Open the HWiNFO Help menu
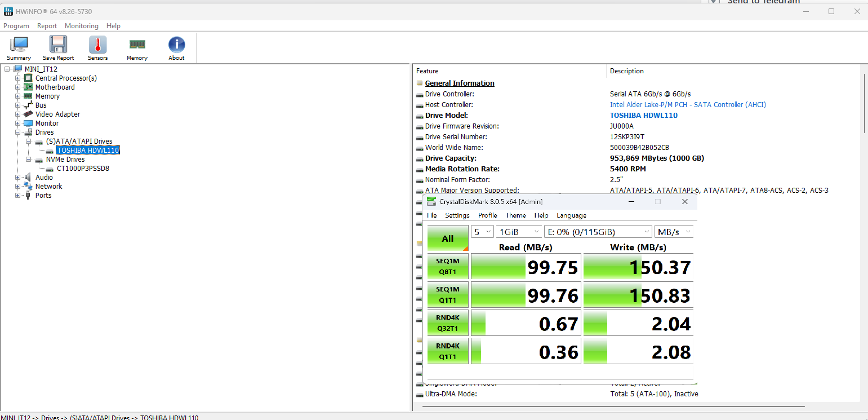 coord(113,26)
